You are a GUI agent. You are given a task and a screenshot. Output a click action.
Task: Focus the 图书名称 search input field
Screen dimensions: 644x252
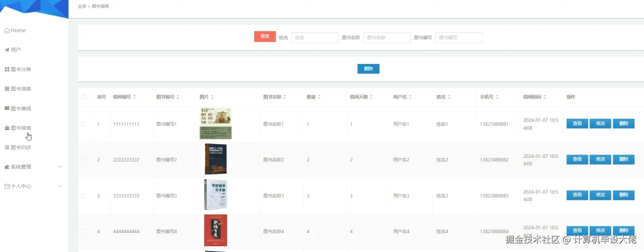387,38
